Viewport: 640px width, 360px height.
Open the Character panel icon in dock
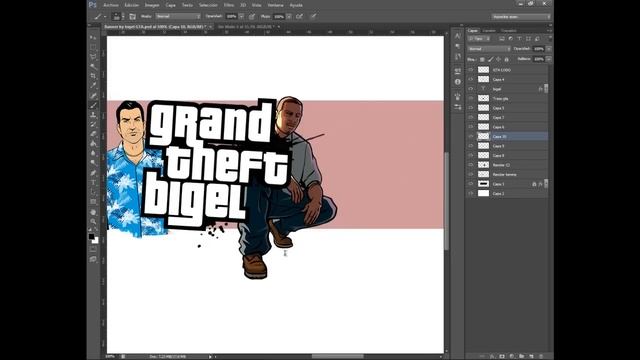point(458,36)
